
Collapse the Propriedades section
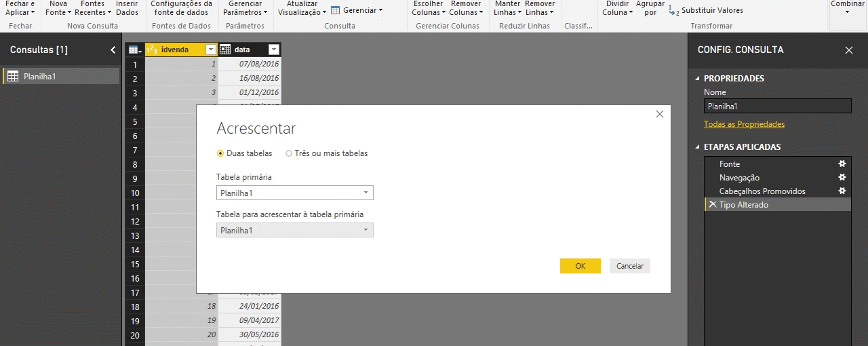[698, 79]
